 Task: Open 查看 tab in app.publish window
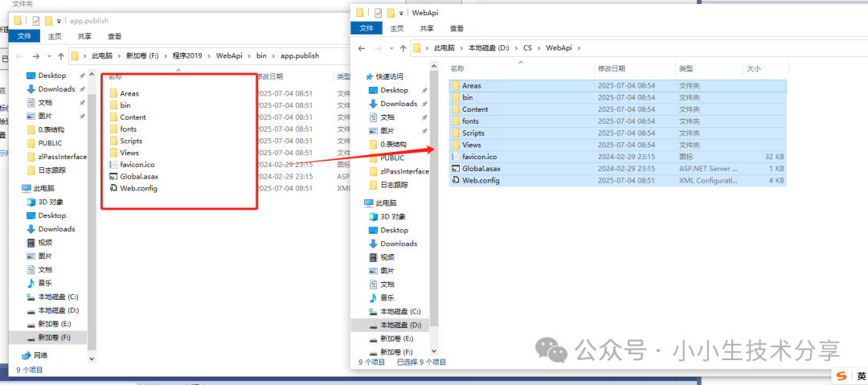(115, 36)
